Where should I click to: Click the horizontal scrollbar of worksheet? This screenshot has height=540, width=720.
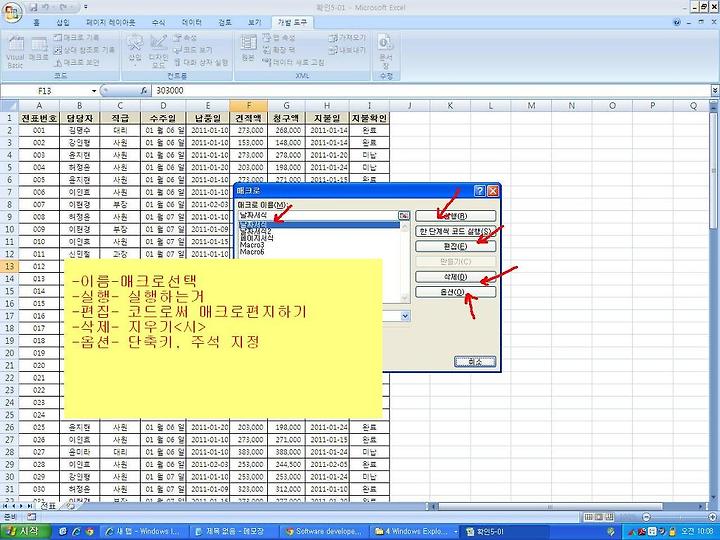tap(568, 506)
